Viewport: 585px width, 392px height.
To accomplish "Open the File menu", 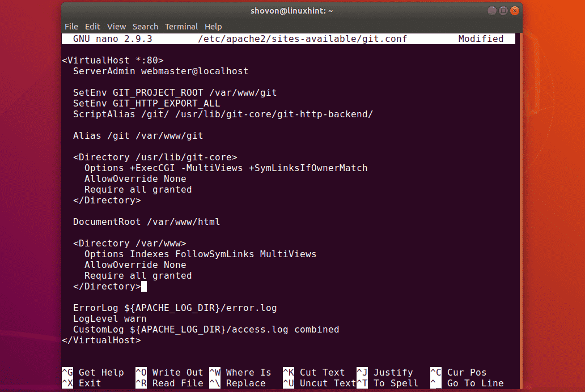I will [x=71, y=27].
